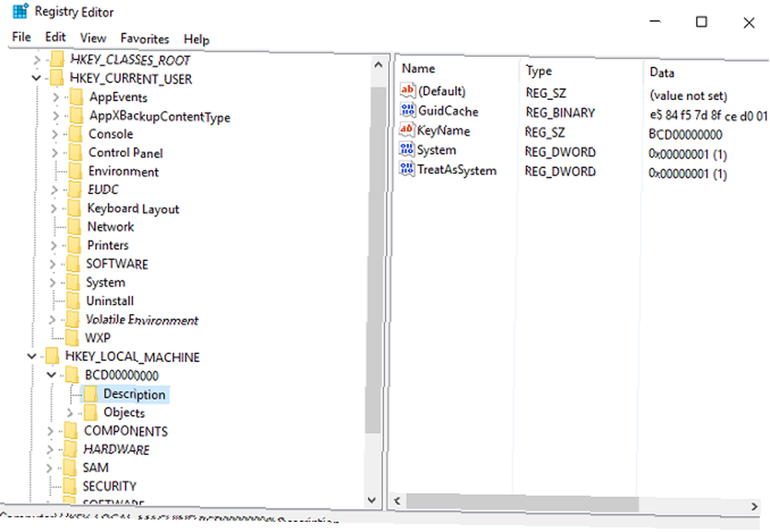Click the (value not set) data cell
This screenshot has height=532, width=770.
point(688,95)
